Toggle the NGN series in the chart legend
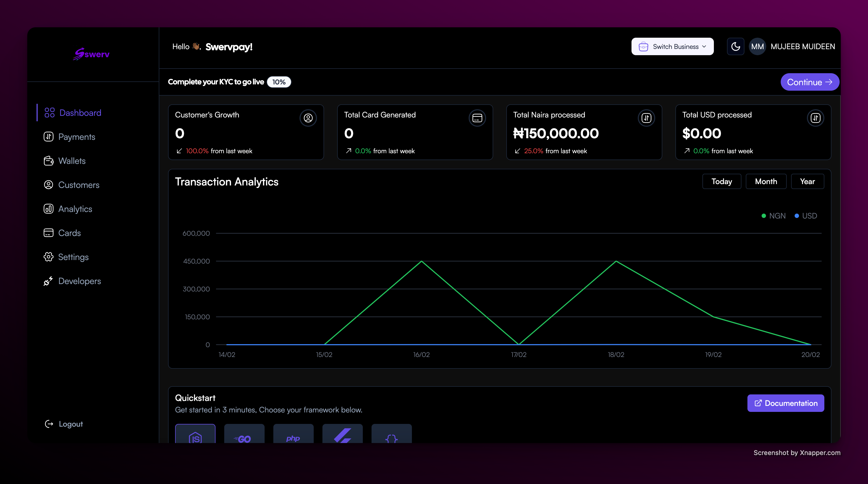The image size is (868, 484). (x=773, y=216)
